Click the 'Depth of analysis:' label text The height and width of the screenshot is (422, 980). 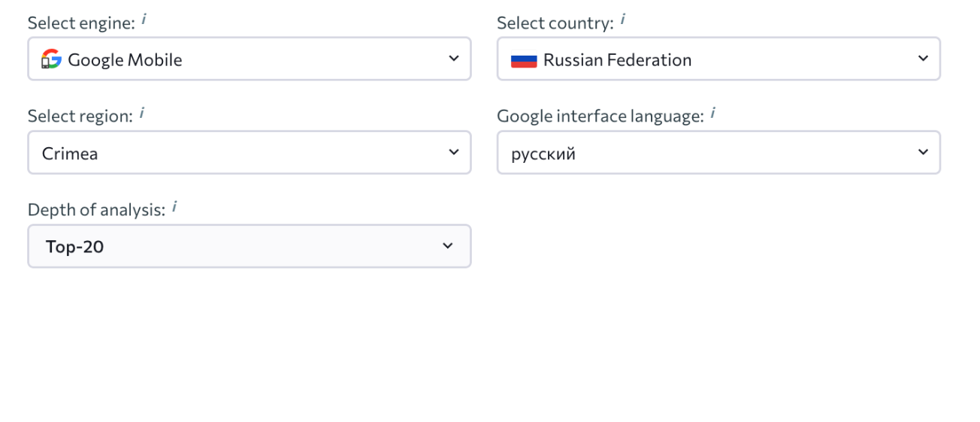pyautogui.click(x=96, y=210)
